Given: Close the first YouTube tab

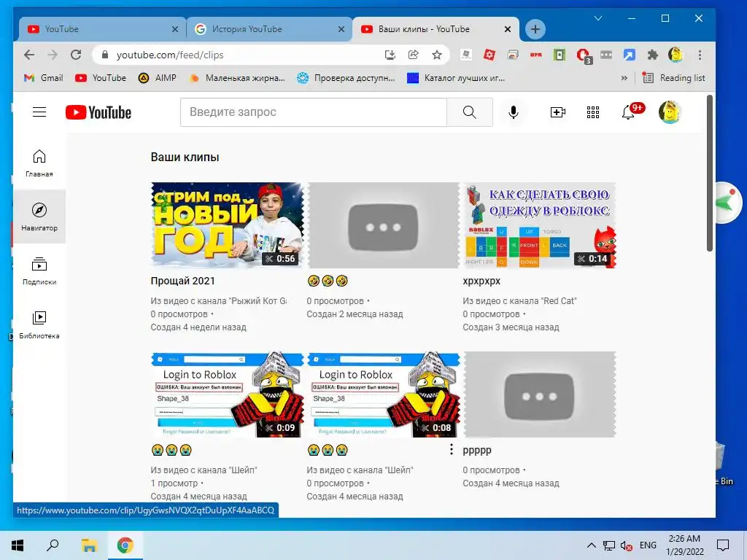Looking at the screenshot, I should (x=175, y=29).
